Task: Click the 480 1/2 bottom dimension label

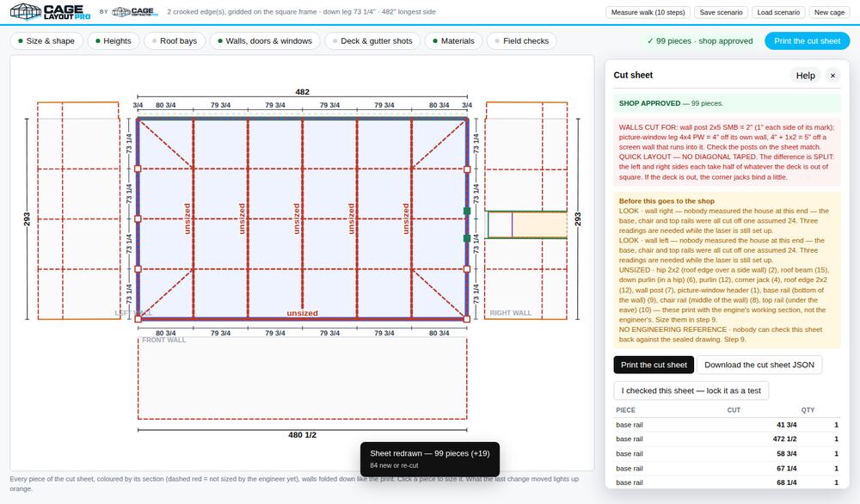Action: point(302,435)
